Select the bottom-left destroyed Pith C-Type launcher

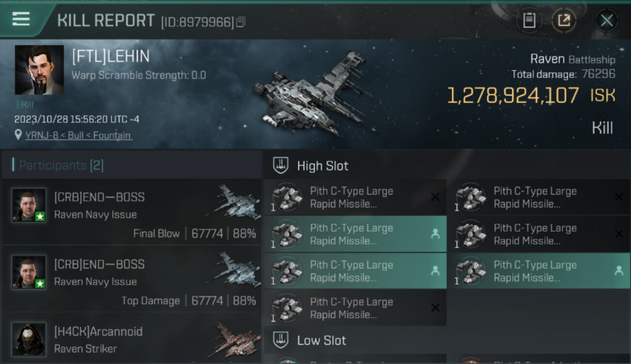355,308
